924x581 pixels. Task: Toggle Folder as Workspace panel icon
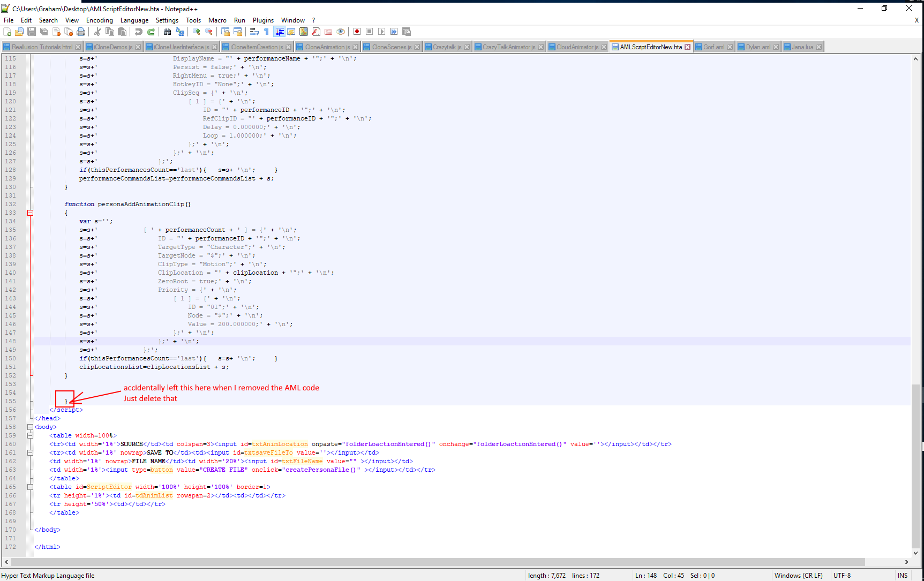coord(328,32)
